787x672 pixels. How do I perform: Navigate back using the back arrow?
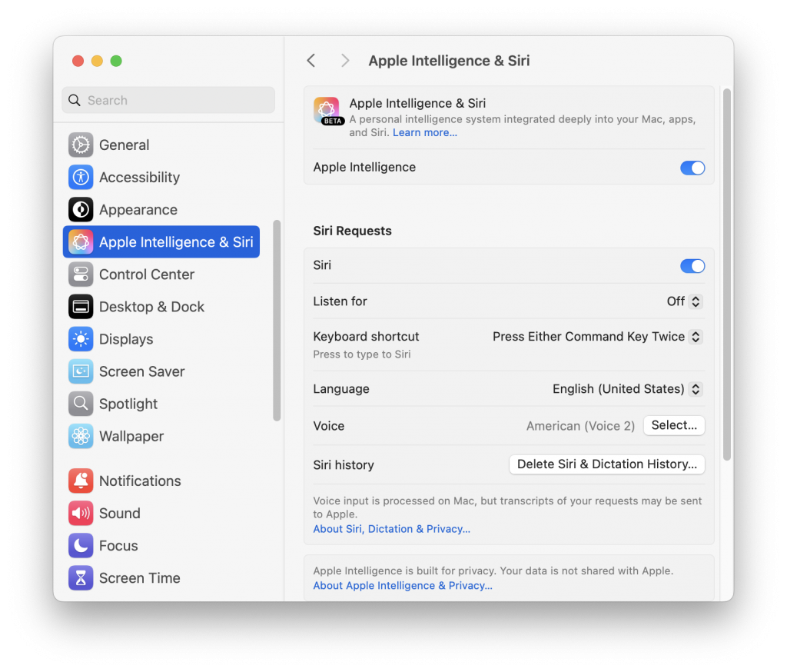310,60
